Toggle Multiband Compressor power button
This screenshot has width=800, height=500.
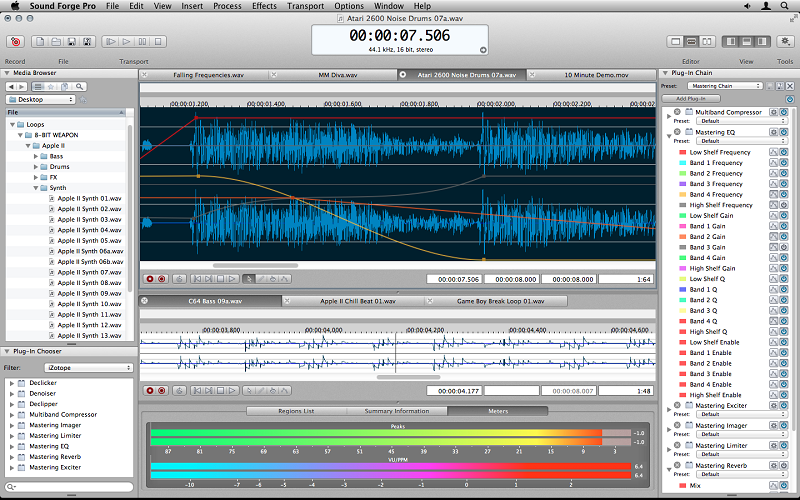(x=784, y=112)
